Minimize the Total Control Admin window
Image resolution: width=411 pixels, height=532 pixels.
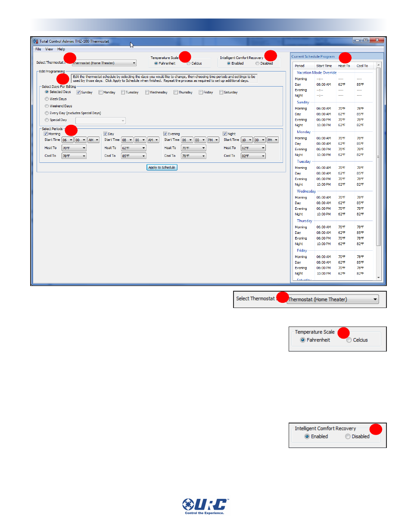[x=357, y=40]
